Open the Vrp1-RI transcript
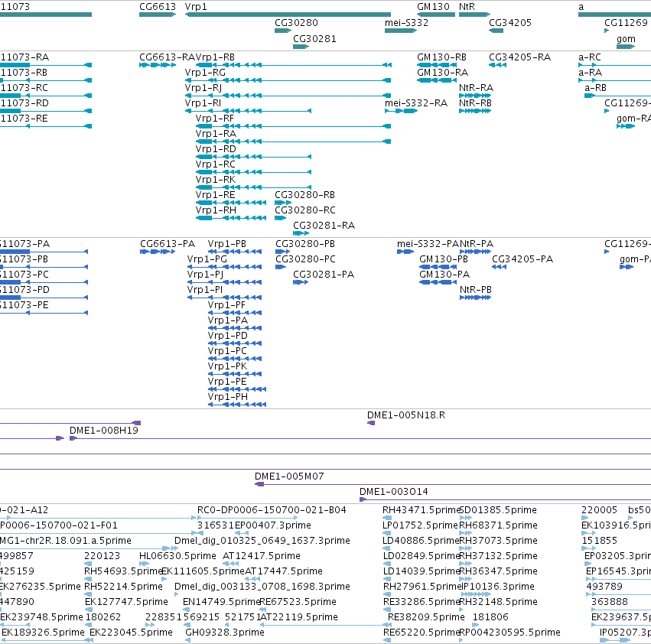Image resolution: width=651 pixels, height=644 pixels. (249, 111)
